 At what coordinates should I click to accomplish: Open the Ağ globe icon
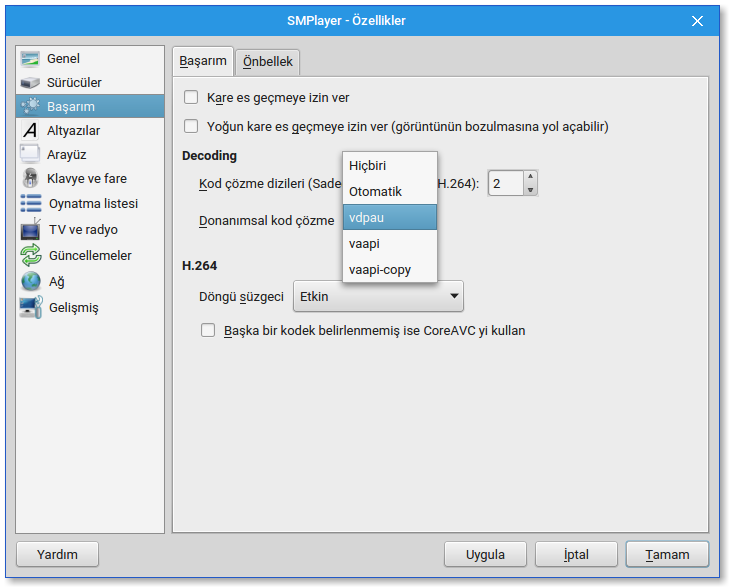pos(31,281)
